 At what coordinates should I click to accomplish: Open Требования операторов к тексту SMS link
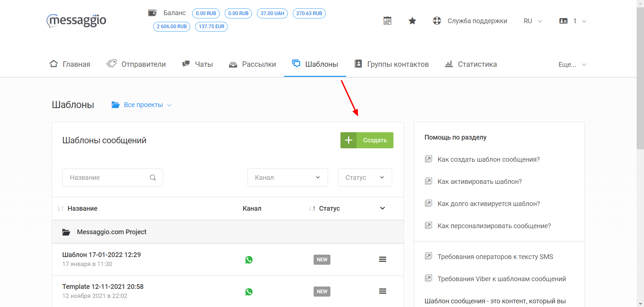click(495, 257)
